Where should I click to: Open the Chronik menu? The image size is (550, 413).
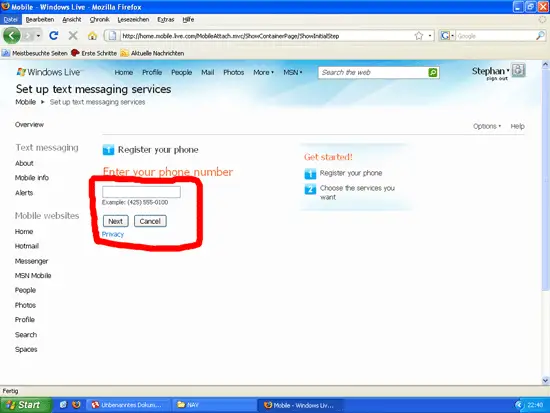coord(99,20)
